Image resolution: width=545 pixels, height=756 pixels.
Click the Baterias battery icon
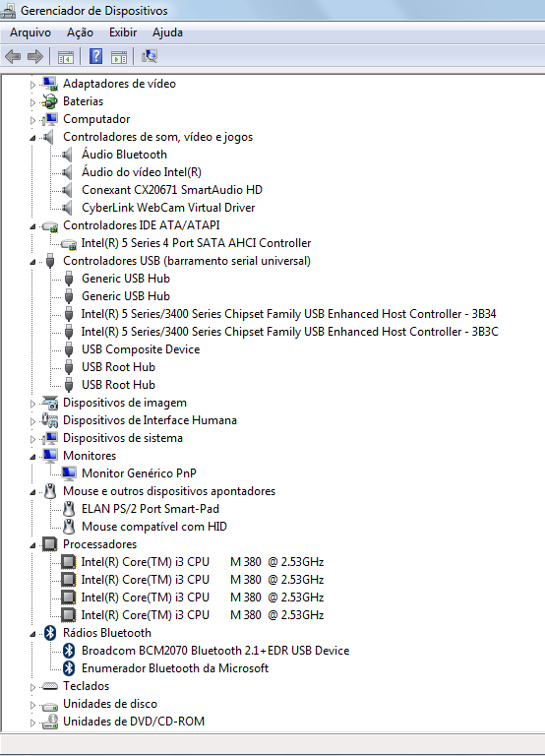(49, 101)
